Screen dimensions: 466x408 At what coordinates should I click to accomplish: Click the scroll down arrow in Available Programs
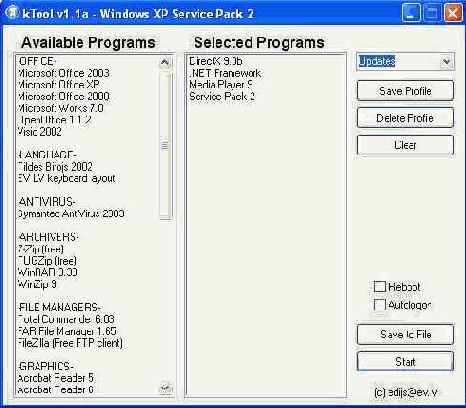coord(165,388)
